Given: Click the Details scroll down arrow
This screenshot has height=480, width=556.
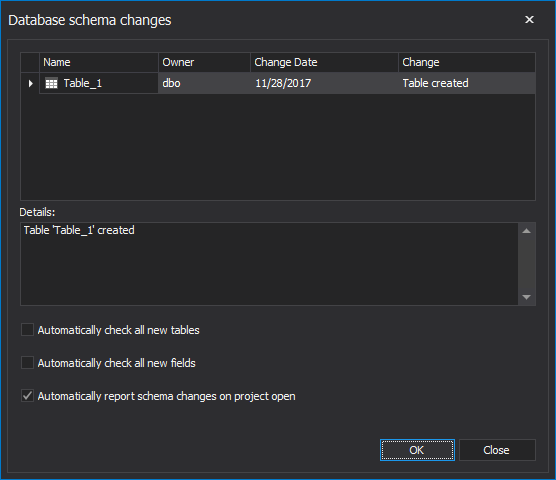Looking at the screenshot, I should click(527, 297).
